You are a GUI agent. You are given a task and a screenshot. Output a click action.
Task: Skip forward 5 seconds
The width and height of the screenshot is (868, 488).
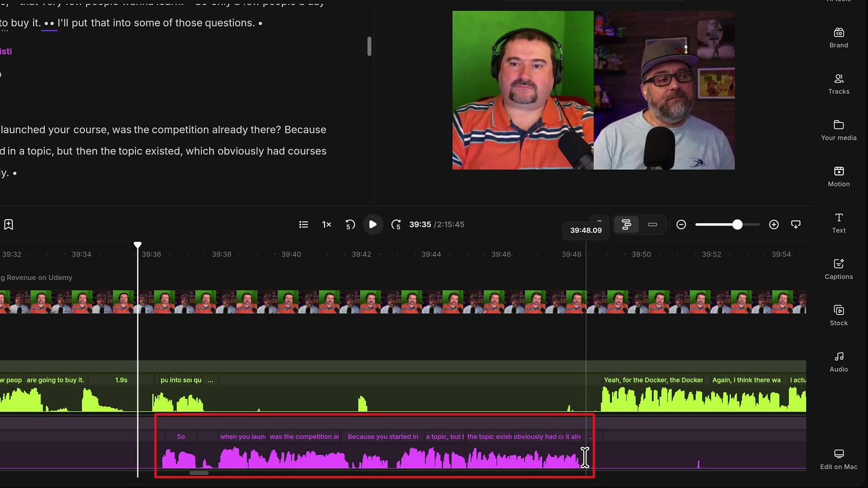[x=396, y=225]
